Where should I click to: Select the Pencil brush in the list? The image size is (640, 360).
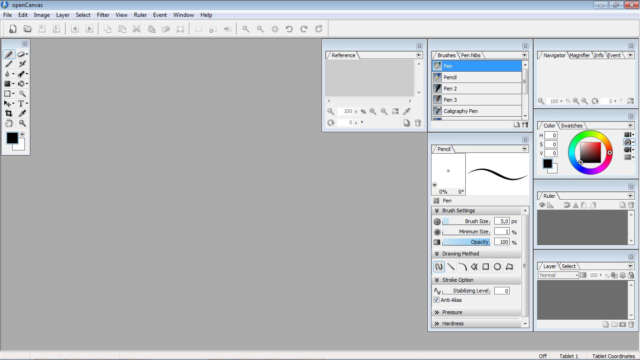[477, 77]
